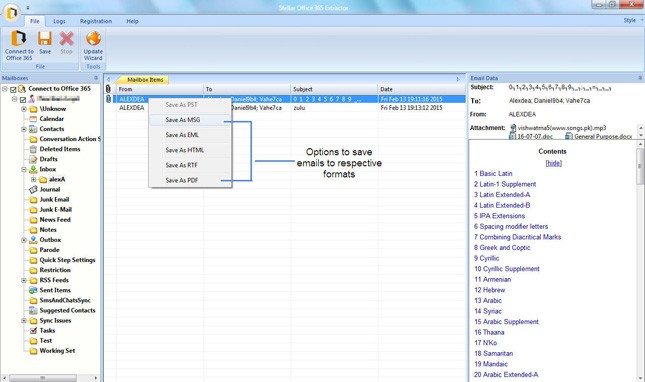Click the Outbox icon
The width and height of the screenshot is (645, 382).
(x=33, y=240)
